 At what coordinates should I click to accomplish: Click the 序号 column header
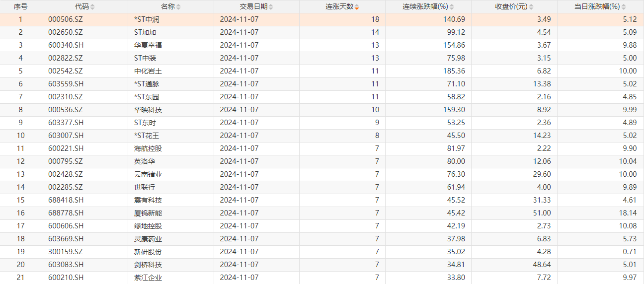click(21, 7)
